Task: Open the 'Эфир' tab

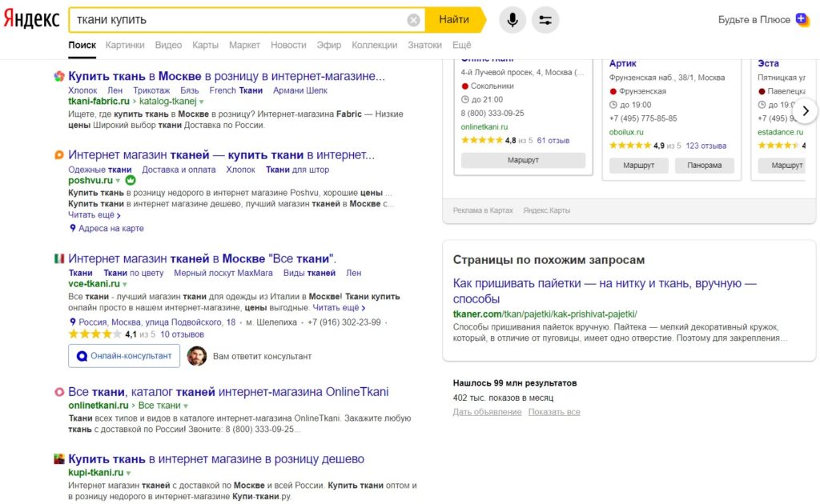Action: point(329,45)
